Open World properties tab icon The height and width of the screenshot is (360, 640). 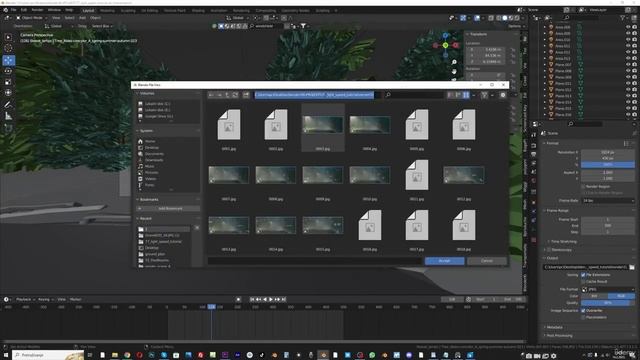pos(534,180)
